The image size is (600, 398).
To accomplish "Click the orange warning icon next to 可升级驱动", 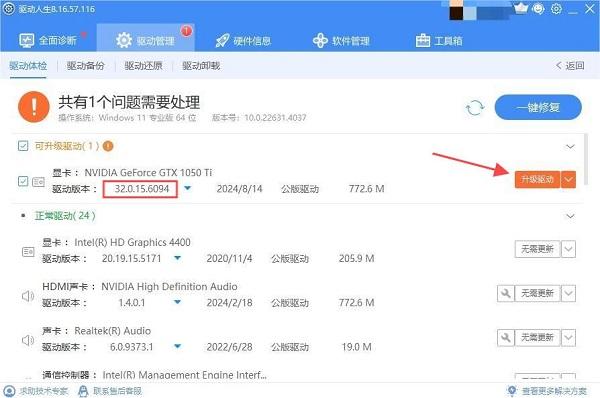I will [108, 146].
